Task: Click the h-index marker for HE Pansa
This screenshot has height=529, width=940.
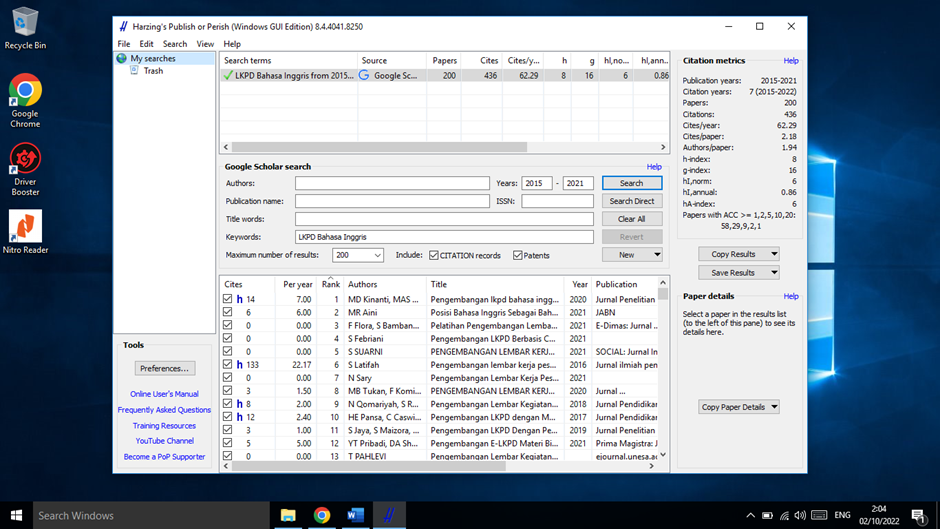Action: [240, 417]
